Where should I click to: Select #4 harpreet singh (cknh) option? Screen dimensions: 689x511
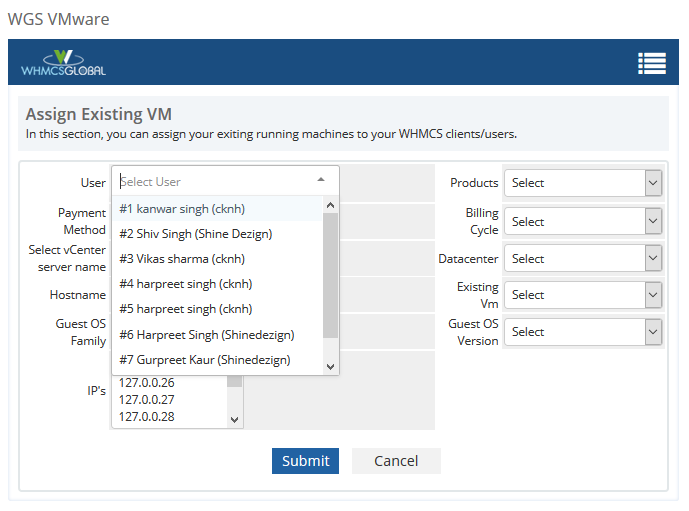tap(185, 284)
